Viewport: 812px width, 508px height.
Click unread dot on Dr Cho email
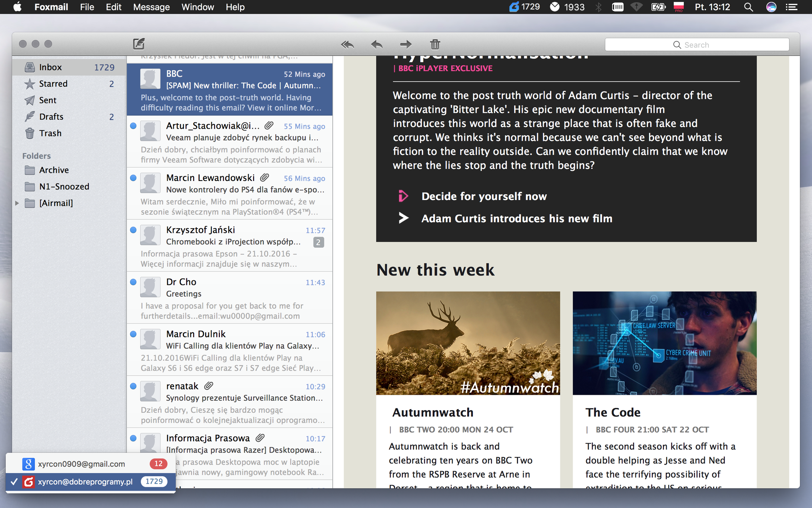point(133,282)
